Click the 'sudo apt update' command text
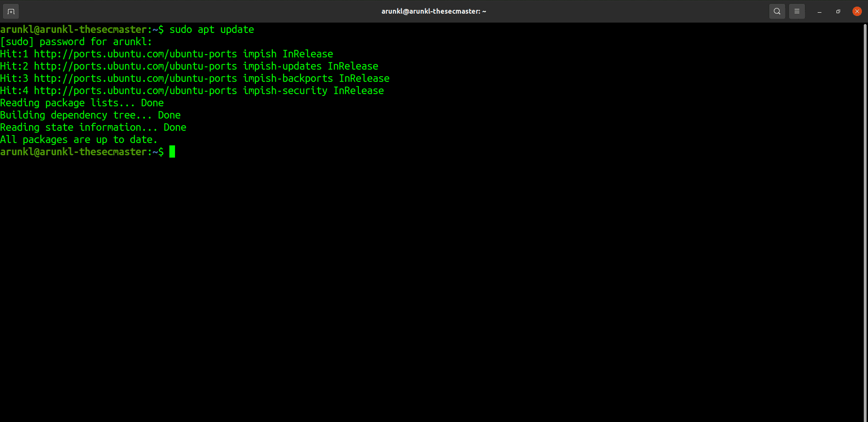868x422 pixels. tap(212, 30)
